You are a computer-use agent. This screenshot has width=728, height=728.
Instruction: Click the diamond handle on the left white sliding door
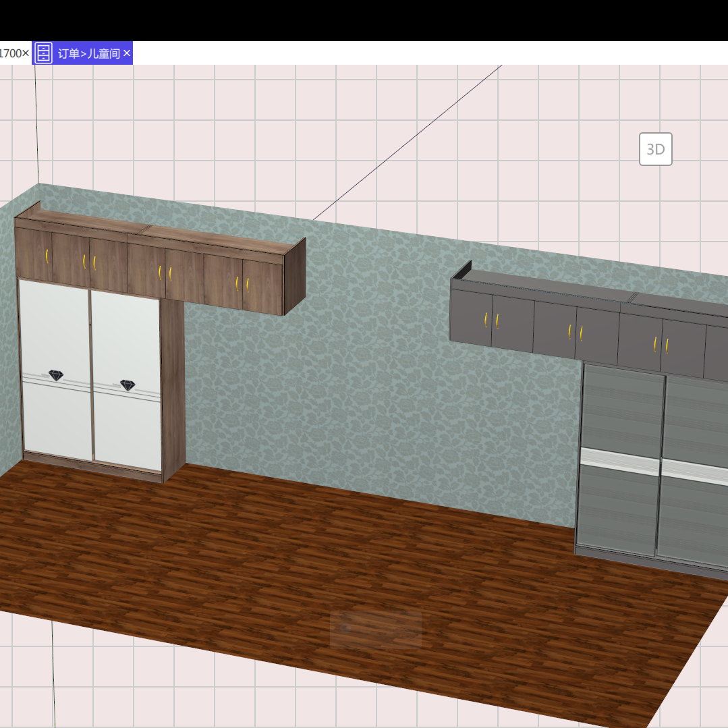(55, 374)
